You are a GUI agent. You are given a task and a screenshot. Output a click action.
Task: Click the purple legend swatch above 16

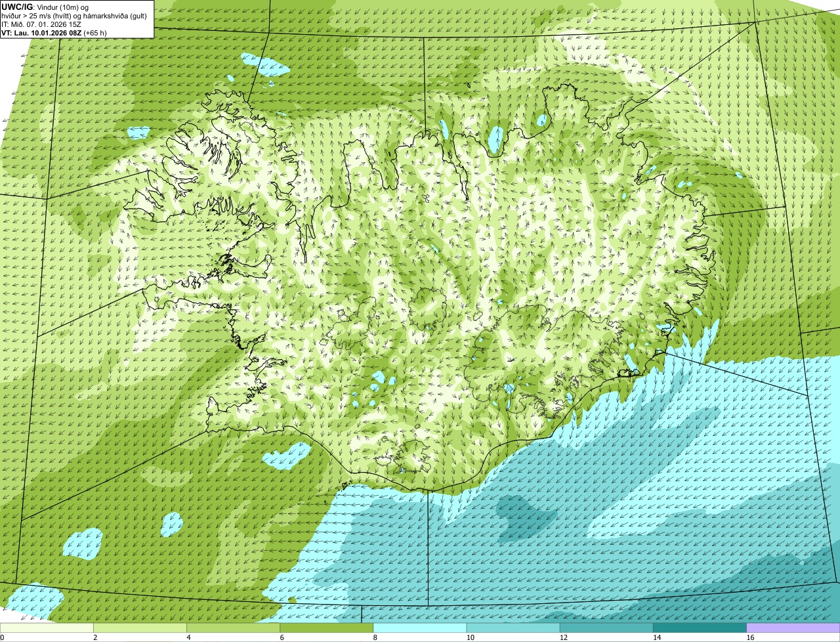793,628
